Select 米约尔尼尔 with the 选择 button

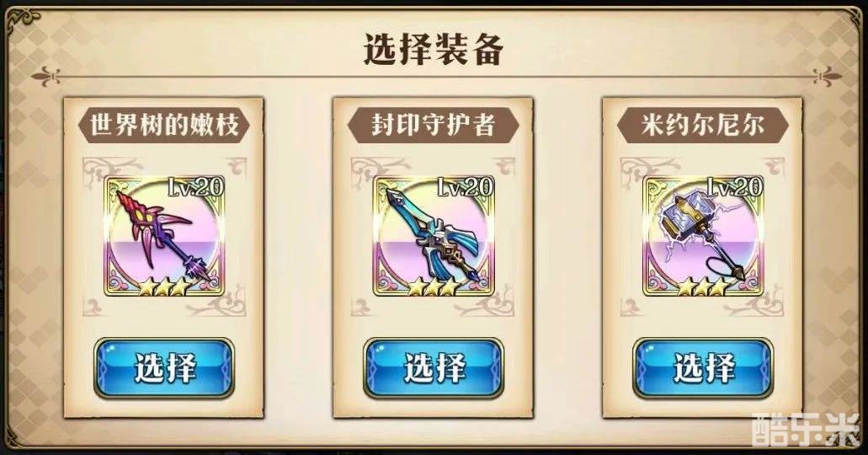704,367
